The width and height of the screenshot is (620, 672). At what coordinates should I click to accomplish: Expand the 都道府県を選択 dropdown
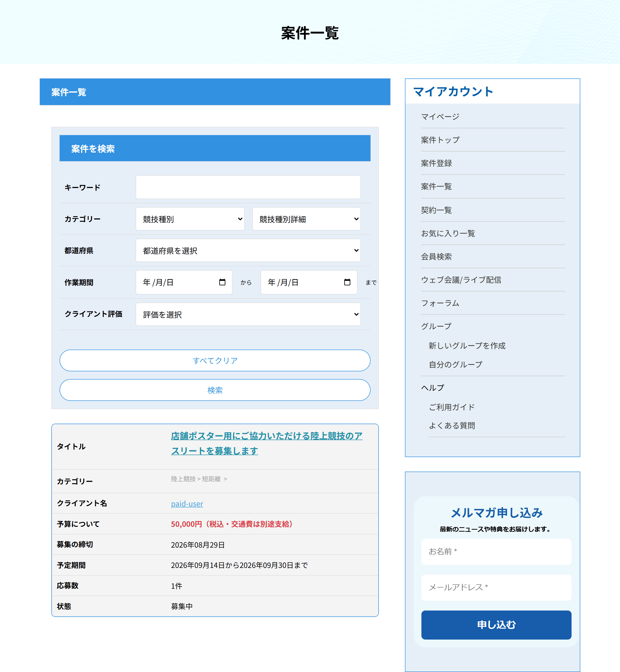[248, 251]
